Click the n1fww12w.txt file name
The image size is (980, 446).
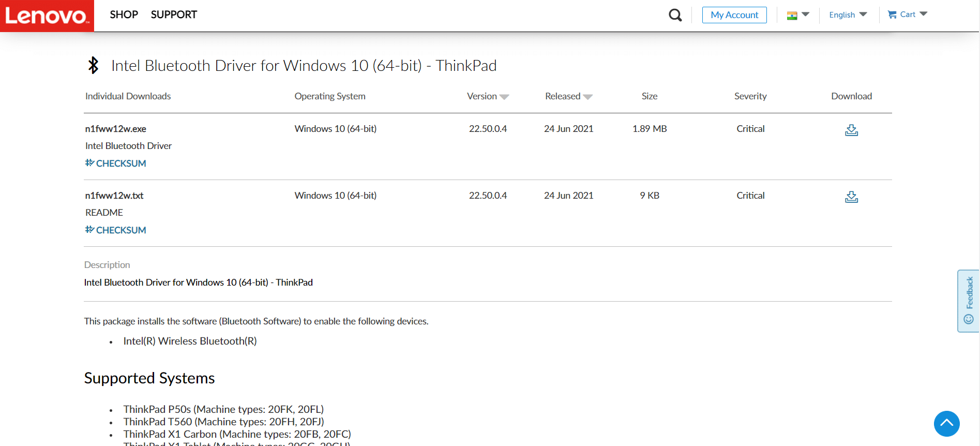pos(114,196)
